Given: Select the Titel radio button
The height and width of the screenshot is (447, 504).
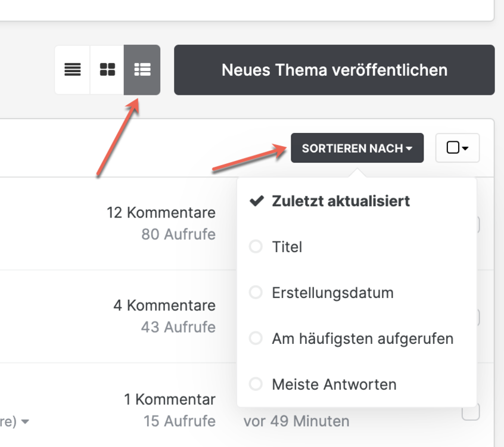Looking at the screenshot, I should pyautogui.click(x=256, y=247).
